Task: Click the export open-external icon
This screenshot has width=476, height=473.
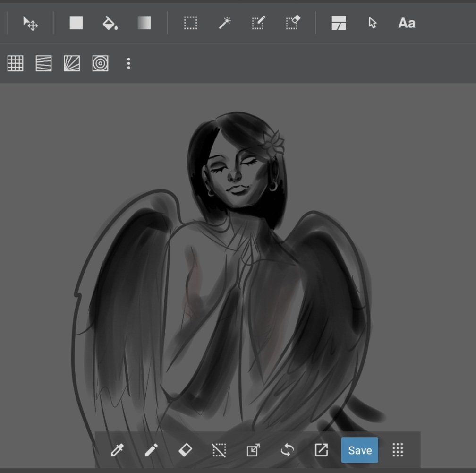Action: click(x=322, y=450)
